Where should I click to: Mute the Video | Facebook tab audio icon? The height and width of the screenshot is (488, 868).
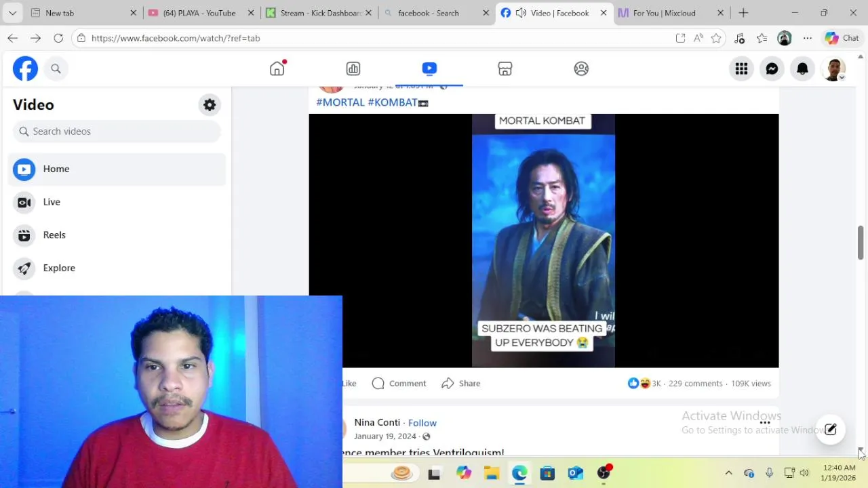[x=521, y=13]
